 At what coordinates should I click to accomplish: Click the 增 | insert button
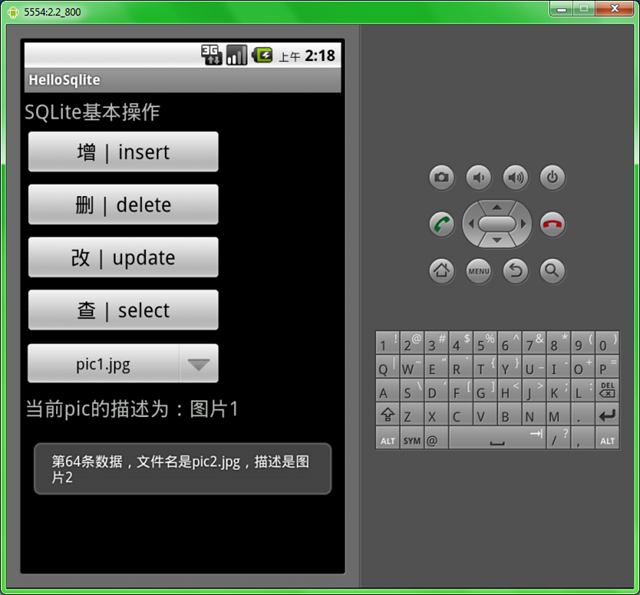pyautogui.click(x=123, y=152)
